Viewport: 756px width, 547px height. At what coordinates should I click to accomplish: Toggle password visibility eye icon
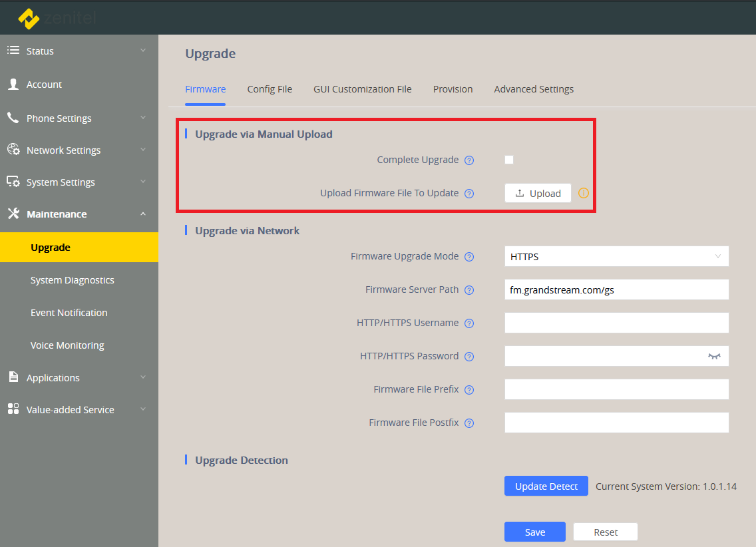pyautogui.click(x=714, y=356)
